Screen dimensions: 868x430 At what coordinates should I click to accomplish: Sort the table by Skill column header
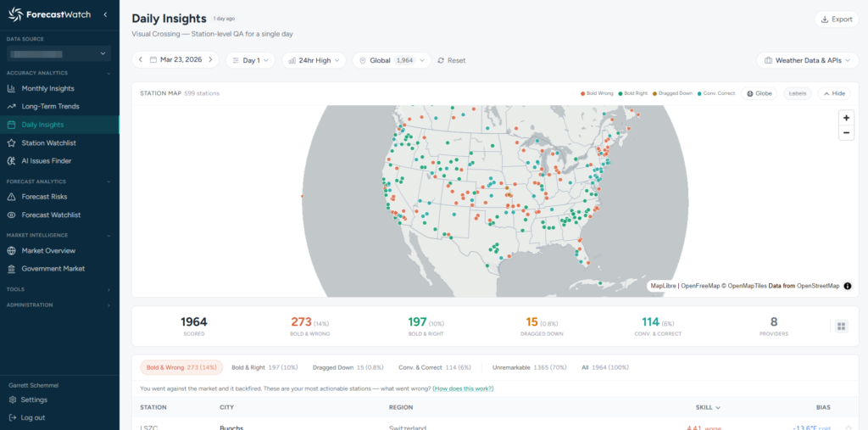(704, 407)
